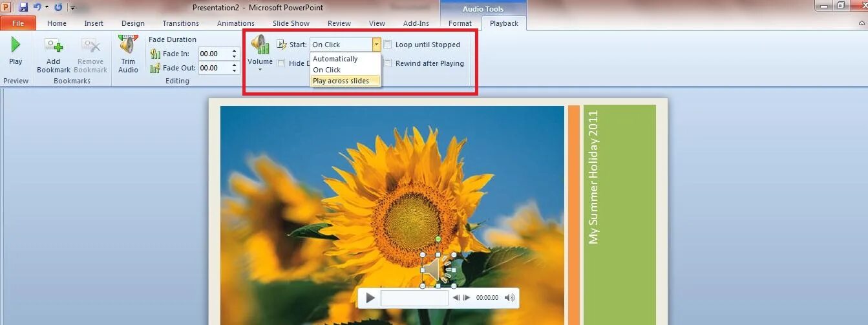Click the Start lightning icon
868x325 pixels.
pos(282,45)
